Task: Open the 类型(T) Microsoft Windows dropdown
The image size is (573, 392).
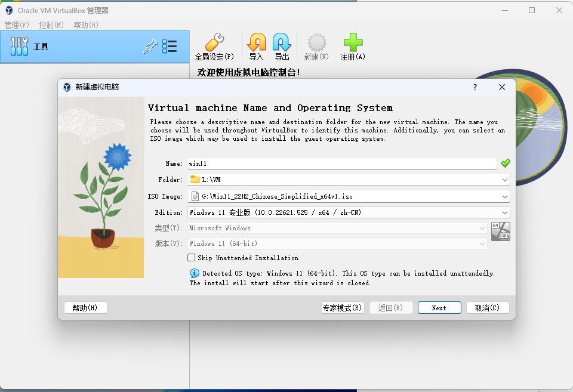Action: 337,228
